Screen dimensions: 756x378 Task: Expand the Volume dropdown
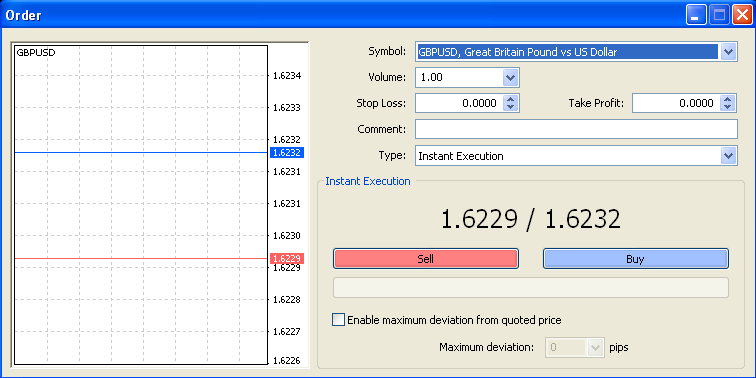[511, 77]
